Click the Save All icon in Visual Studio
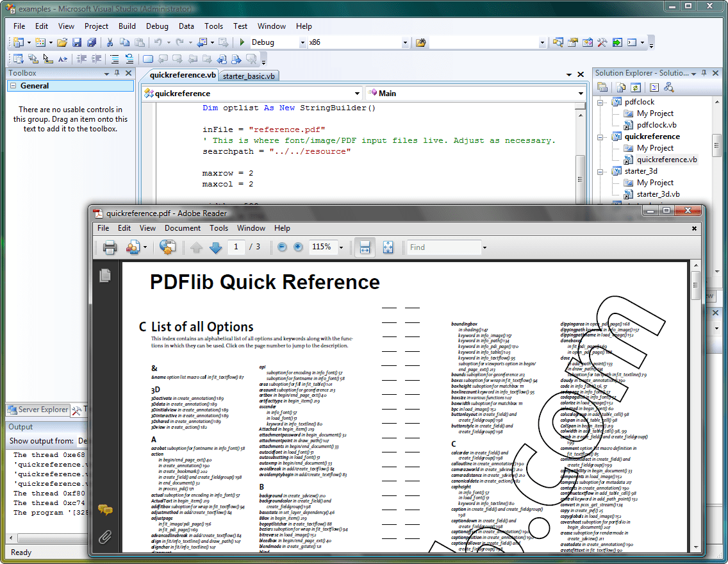The width and height of the screenshot is (728, 564). (91, 43)
